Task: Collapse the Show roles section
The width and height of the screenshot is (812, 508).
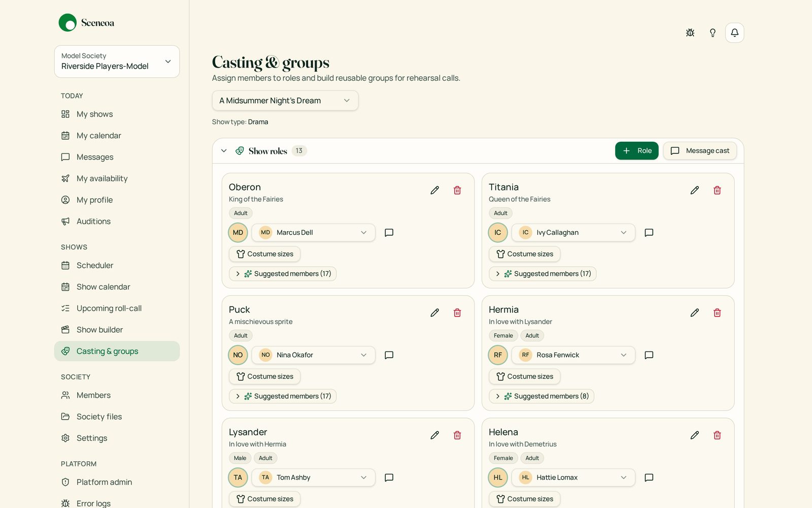Action: tap(224, 151)
